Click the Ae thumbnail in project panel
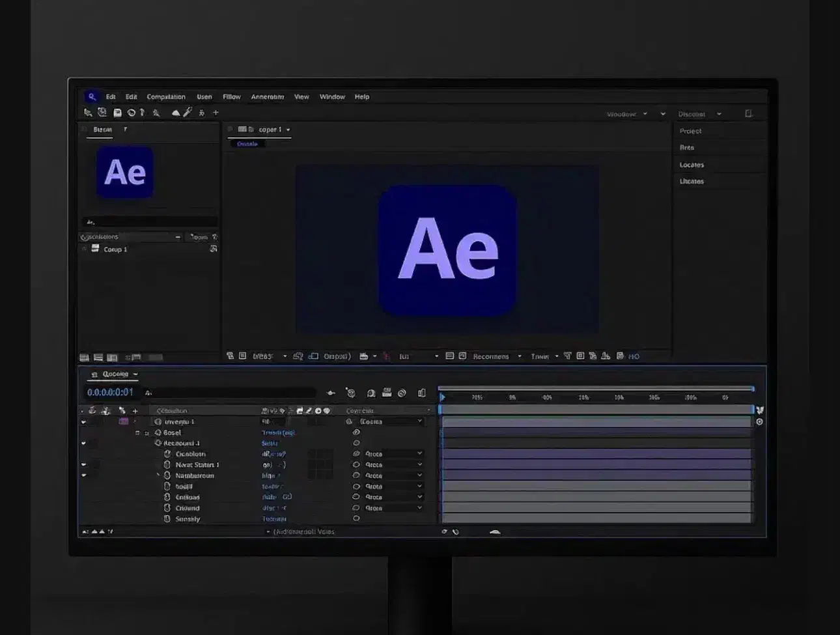The height and width of the screenshot is (635, 840). tap(125, 172)
